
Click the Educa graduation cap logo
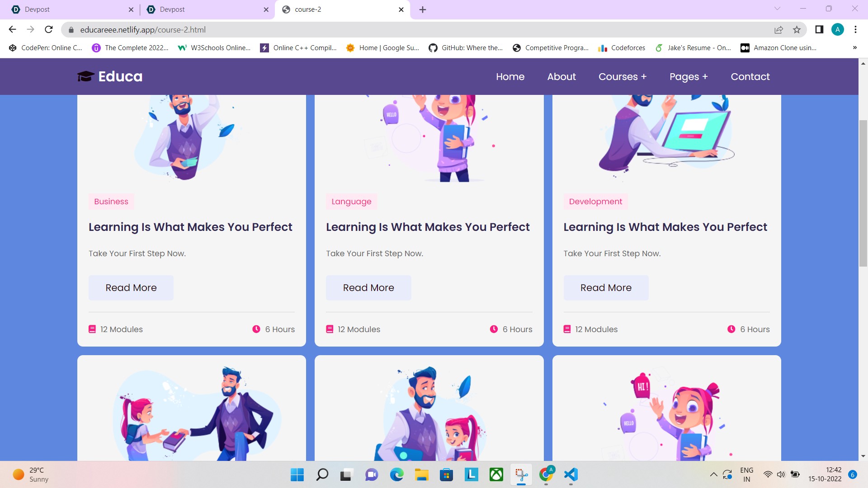(x=86, y=76)
